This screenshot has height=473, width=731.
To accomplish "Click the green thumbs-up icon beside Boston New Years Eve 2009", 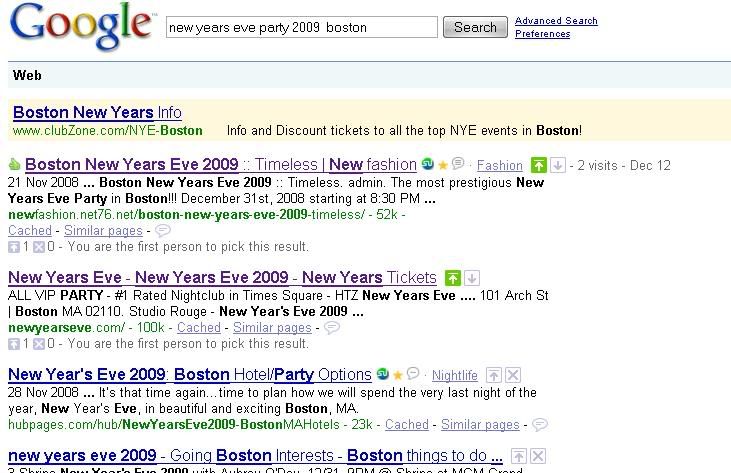I will [14, 164].
